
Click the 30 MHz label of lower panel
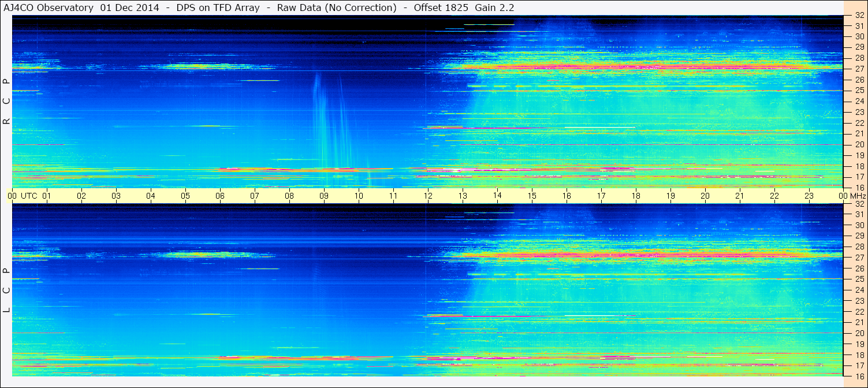tap(859, 225)
